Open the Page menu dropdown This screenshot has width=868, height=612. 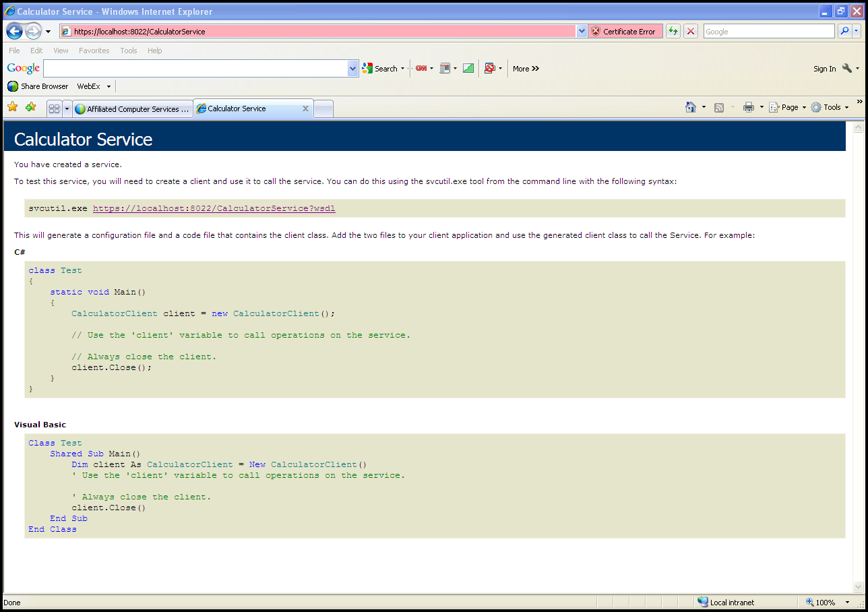(786, 106)
